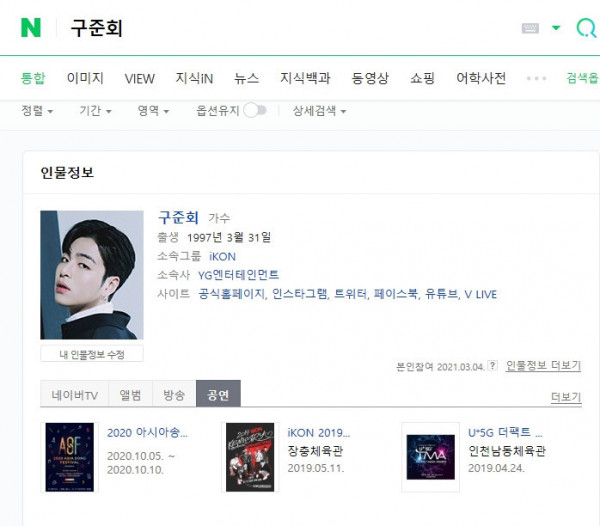This screenshot has height=526, width=600.
Task: Open the 인스타그램 link
Action: (x=300, y=294)
